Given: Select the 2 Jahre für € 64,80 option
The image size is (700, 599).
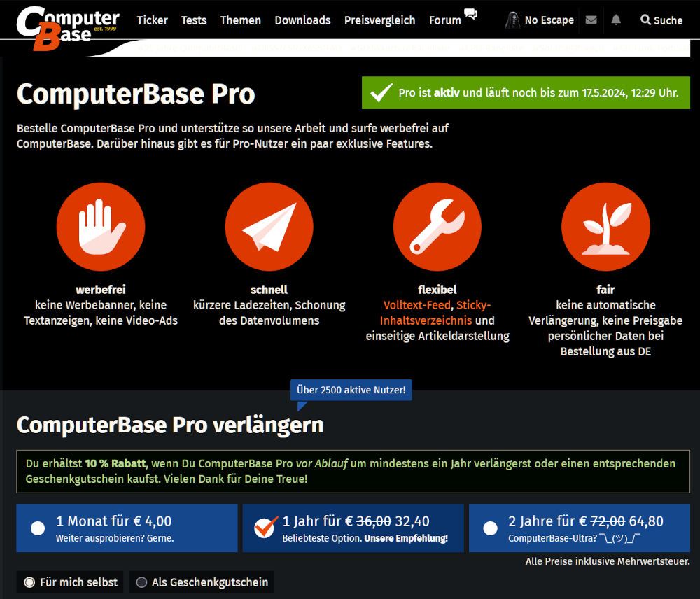Looking at the screenshot, I should click(x=580, y=528).
